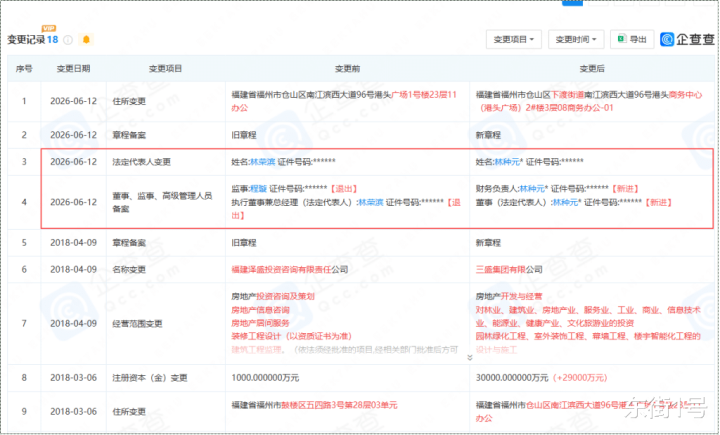Image resolution: width=720 pixels, height=435 pixels.
Task: Click 三盛集团有限公司 new name text
Action: pyautogui.click(x=509, y=270)
